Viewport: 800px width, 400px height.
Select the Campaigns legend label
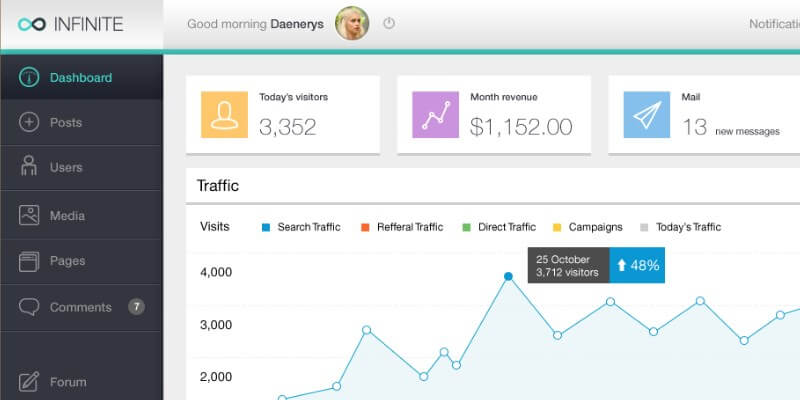(x=595, y=227)
